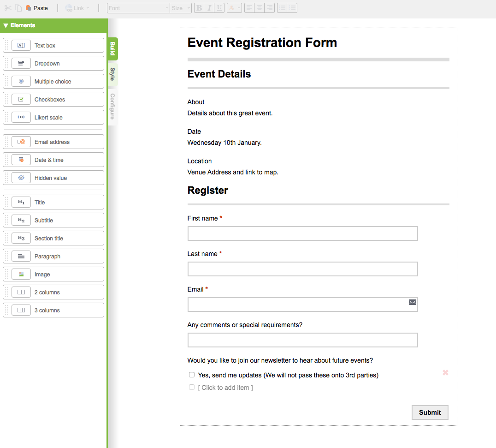Switch to the Style tab
The image size is (496, 448).
point(112,74)
